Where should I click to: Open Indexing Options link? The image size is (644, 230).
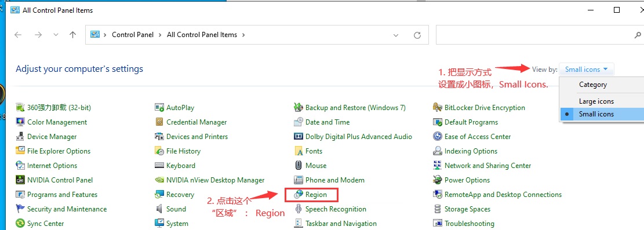[x=471, y=151]
